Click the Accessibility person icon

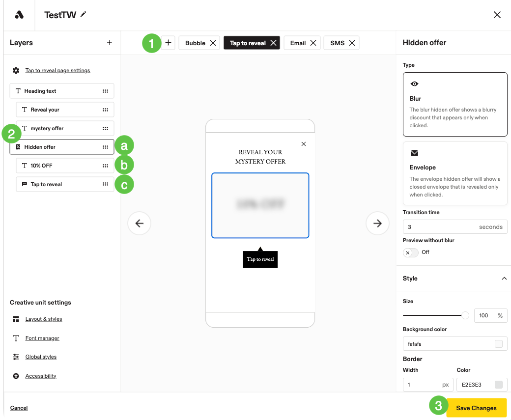tap(16, 376)
